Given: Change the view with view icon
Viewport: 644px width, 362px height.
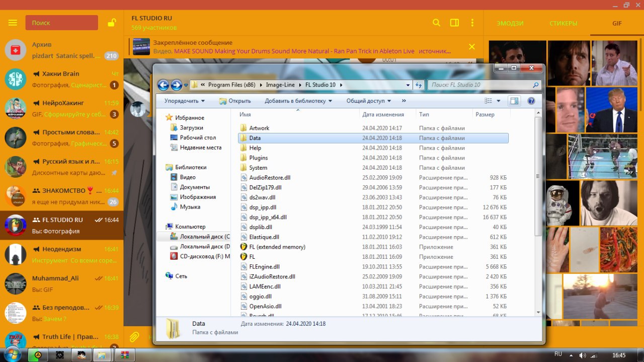Looking at the screenshot, I should coord(488,101).
